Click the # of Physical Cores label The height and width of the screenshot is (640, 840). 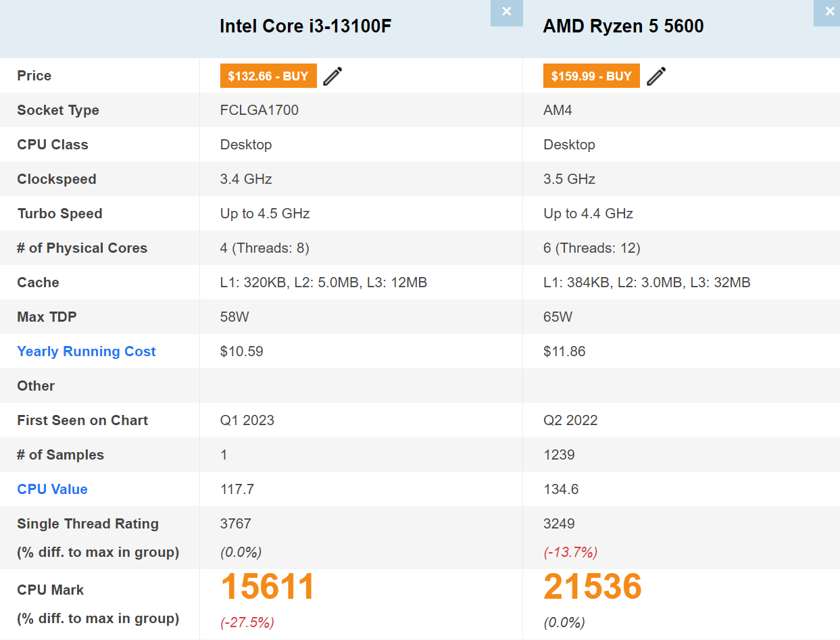(82, 248)
